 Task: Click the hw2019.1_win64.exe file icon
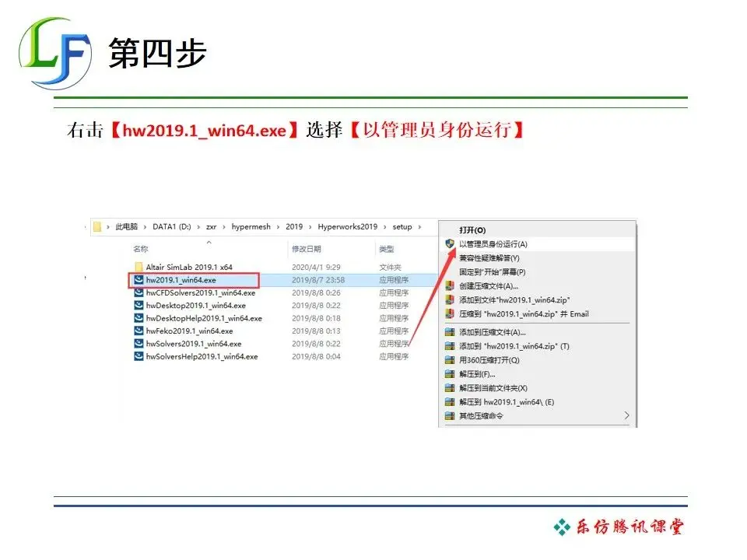pyautogui.click(x=139, y=280)
